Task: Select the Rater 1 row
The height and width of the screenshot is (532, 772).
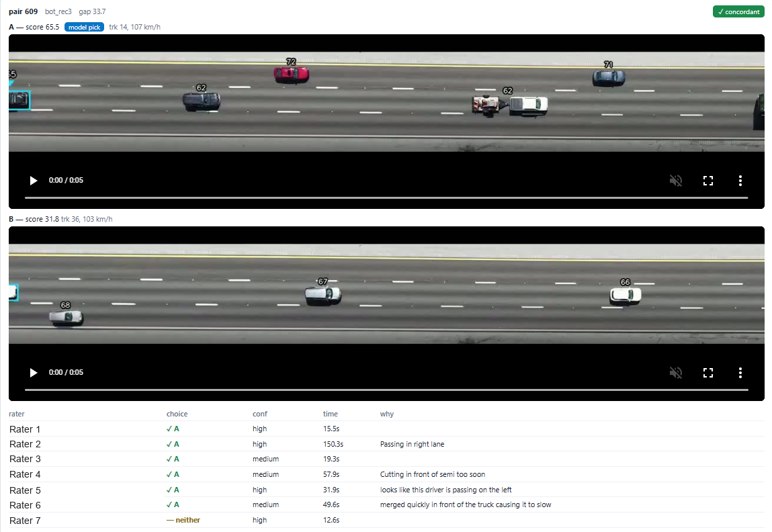Action: [x=386, y=429]
